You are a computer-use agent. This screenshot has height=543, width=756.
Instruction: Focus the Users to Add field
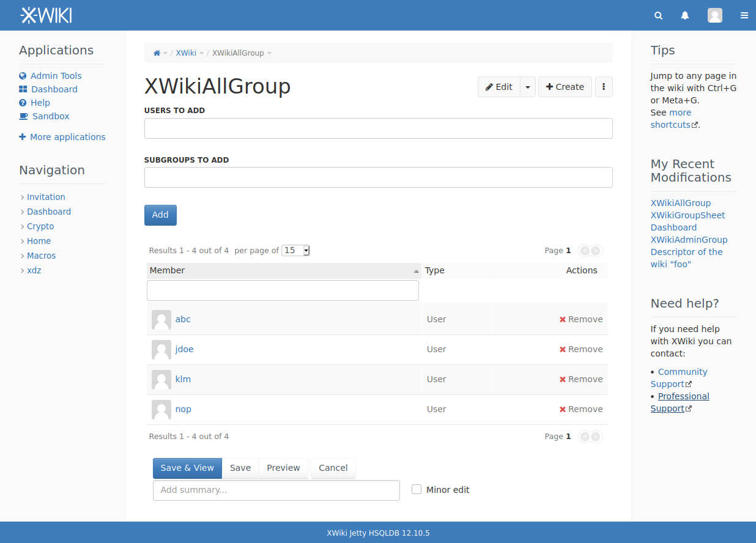click(x=379, y=128)
